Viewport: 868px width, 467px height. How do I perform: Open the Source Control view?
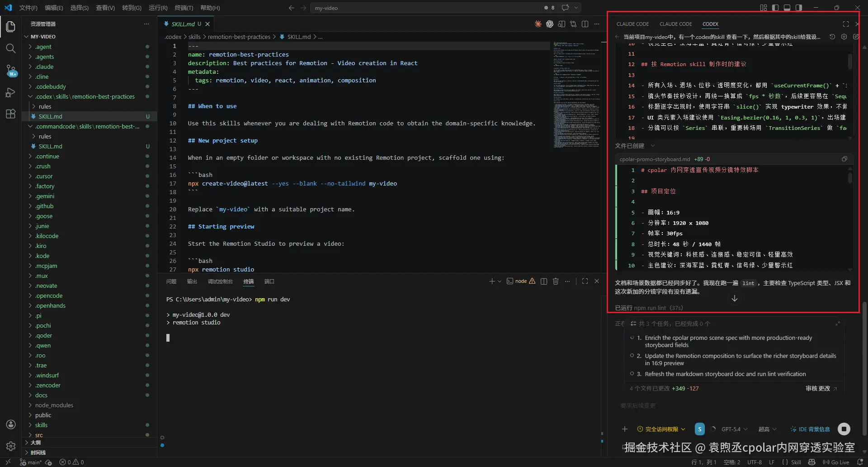coord(11,70)
